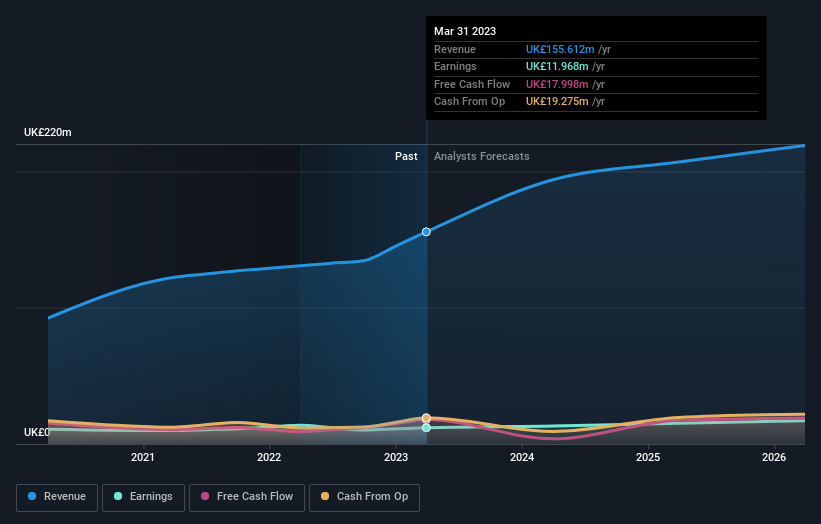The height and width of the screenshot is (524, 821).
Task: Click the UK£17.998m free cash flow value
Action: (x=557, y=84)
